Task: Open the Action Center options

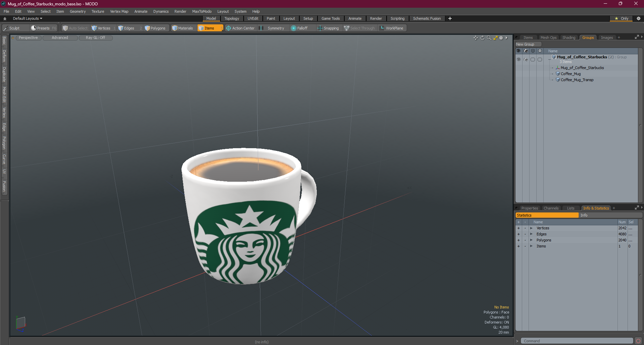Action: 240,28
